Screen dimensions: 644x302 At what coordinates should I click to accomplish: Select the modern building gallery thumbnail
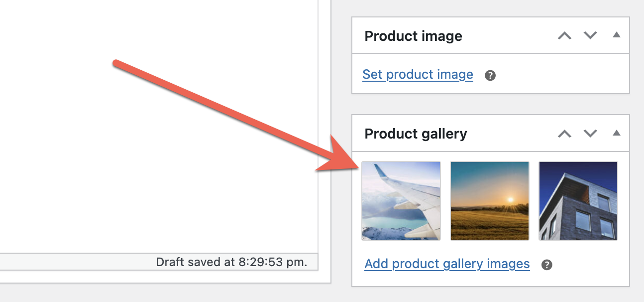point(578,200)
